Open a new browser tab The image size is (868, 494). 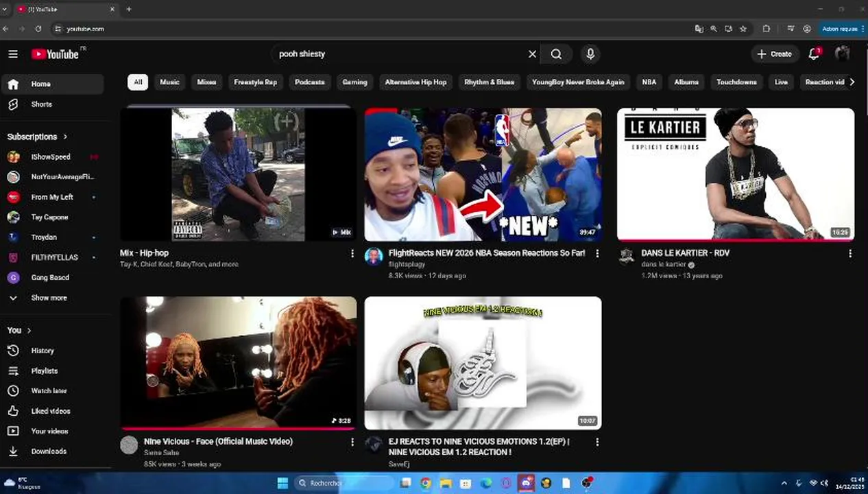(129, 9)
